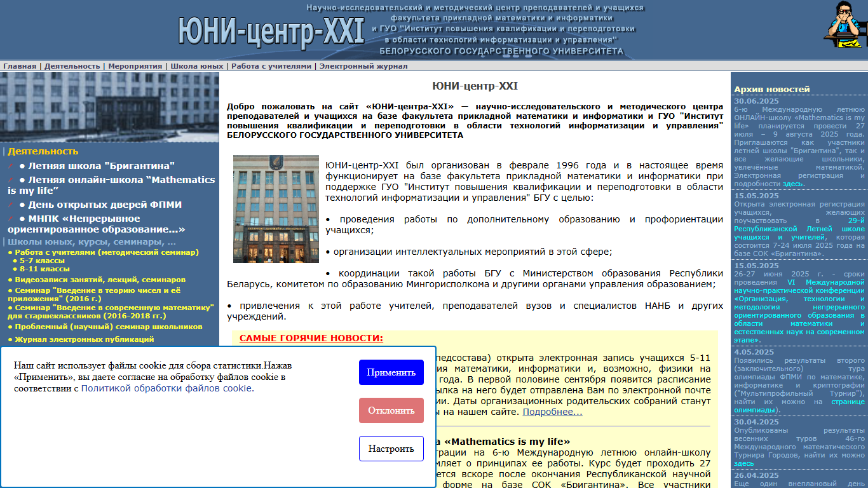Click red pencil icon beside МНПК
Viewport: 868px width, 488px height.
point(11,219)
